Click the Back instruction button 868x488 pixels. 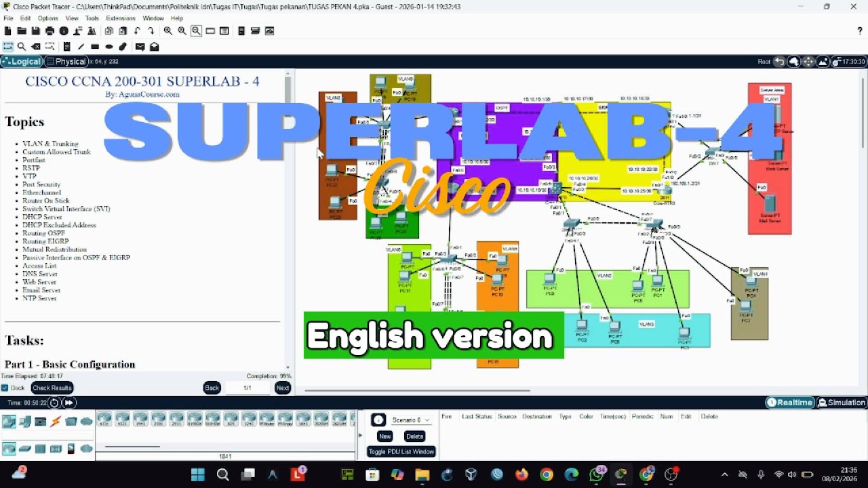tap(212, 388)
